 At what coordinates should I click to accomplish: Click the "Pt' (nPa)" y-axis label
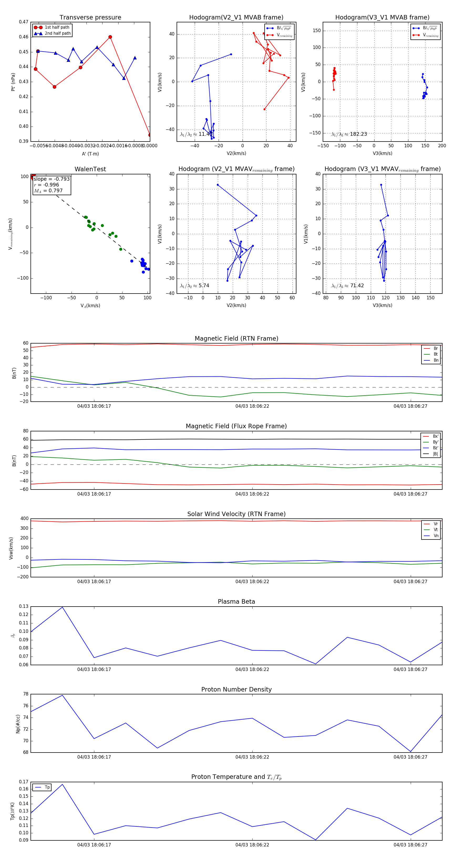(13, 82)
